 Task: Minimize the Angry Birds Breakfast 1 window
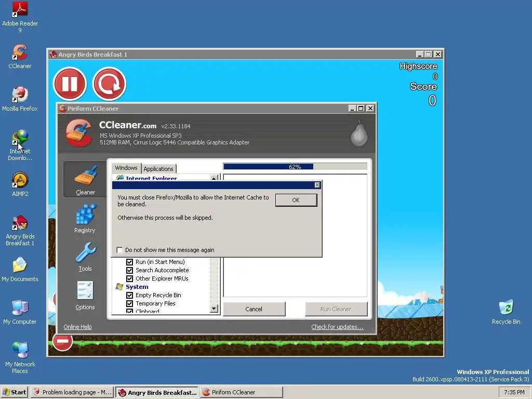419,54
